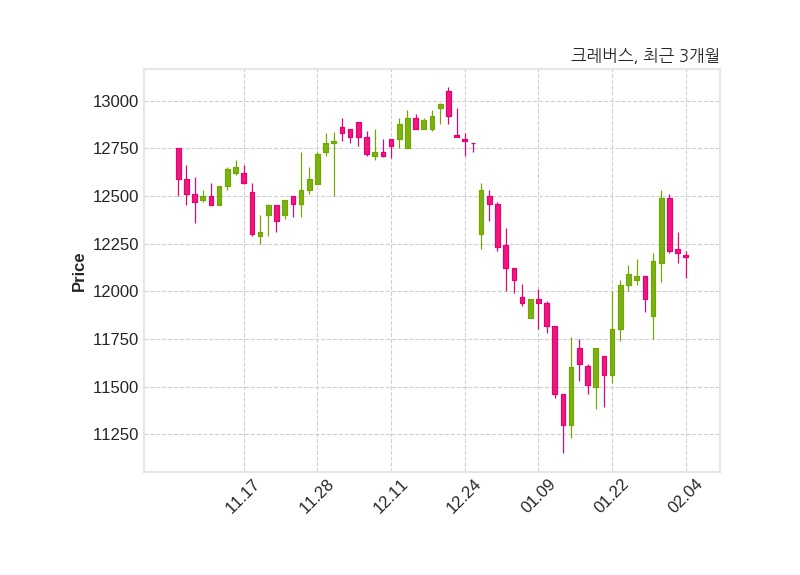
Task: Click the 'Price' y-axis label
Action: (x=79, y=273)
